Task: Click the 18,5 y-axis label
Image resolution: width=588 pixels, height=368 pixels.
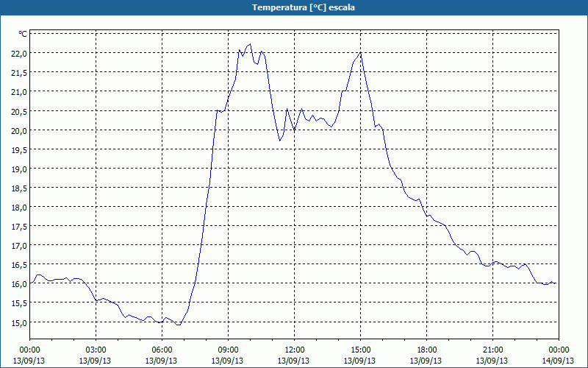Action: [19, 188]
